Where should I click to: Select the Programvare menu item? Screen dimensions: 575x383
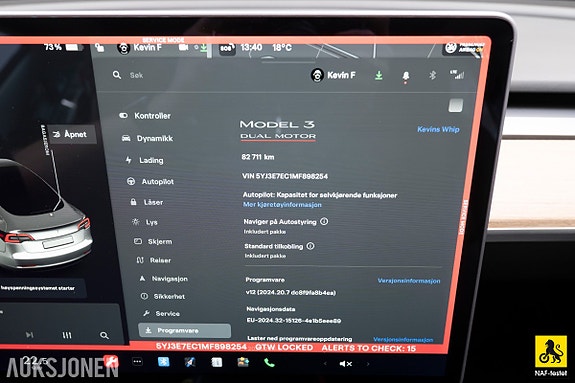coord(184,331)
